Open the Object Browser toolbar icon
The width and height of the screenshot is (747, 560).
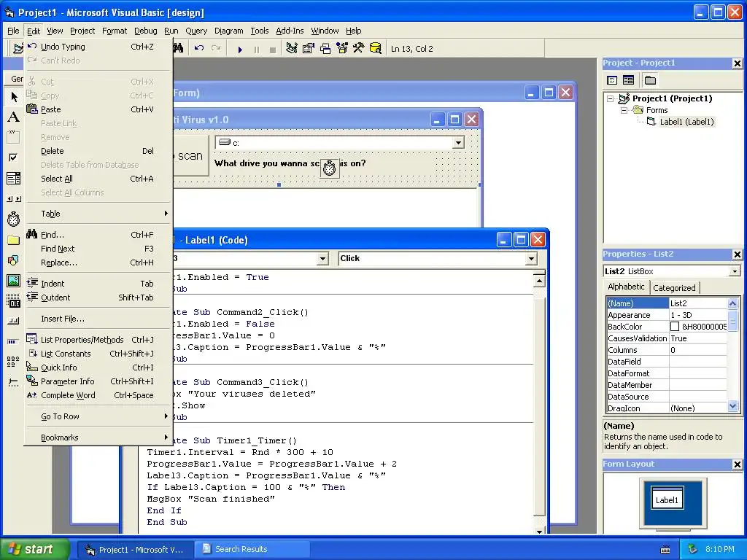point(342,49)
